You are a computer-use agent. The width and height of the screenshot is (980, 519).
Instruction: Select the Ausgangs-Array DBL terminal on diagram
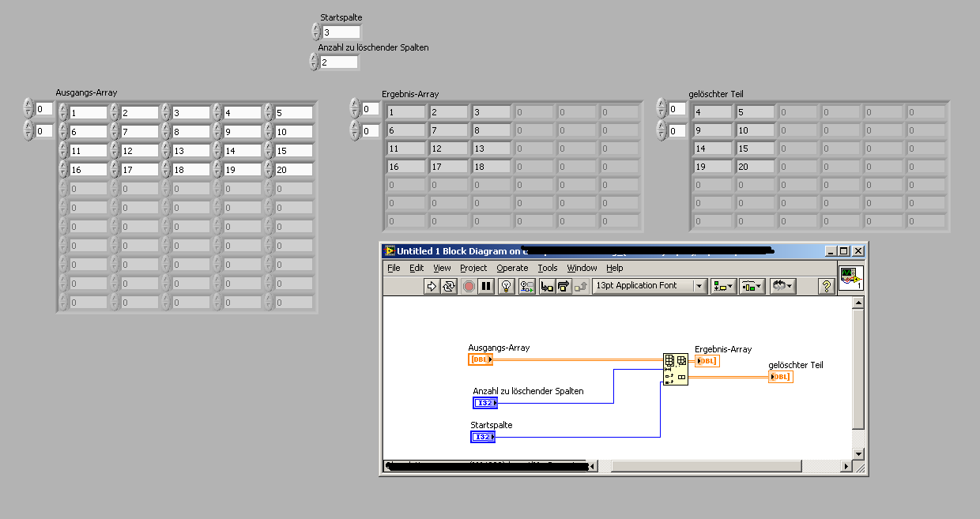click(481, 359)
